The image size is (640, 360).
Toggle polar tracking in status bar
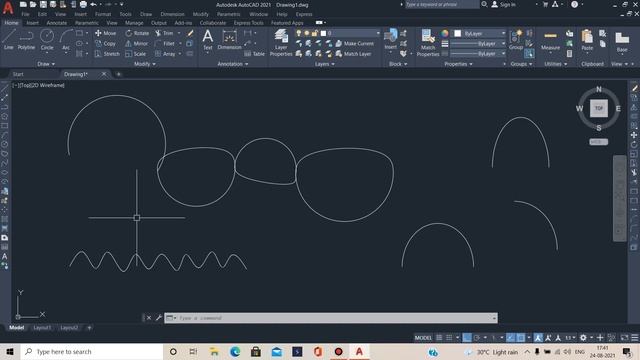click(477, 338)
